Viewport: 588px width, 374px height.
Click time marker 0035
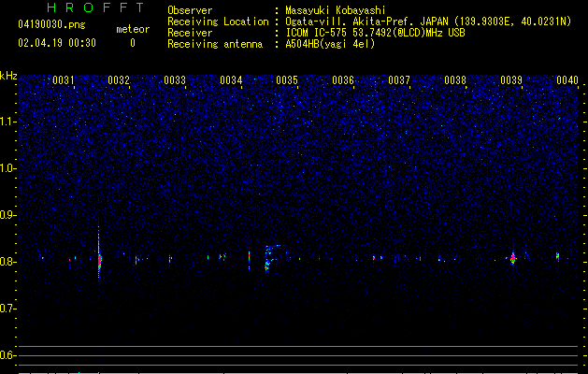tap(287, 80)
